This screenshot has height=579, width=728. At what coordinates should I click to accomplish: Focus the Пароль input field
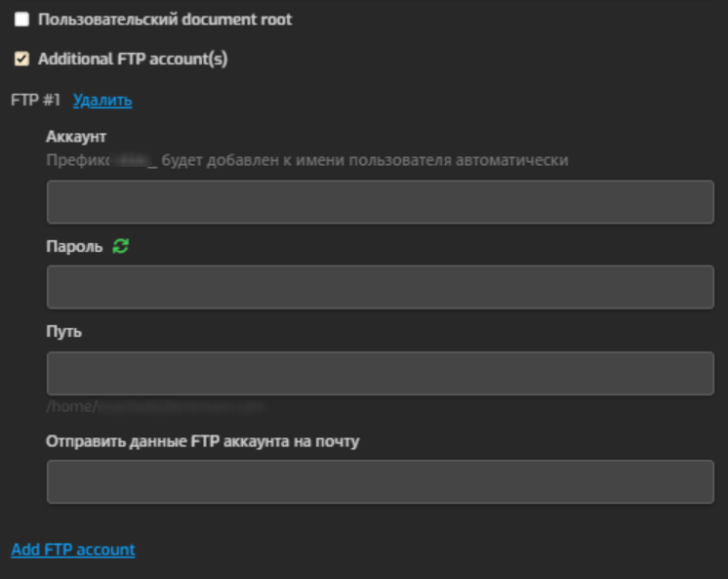380,287
